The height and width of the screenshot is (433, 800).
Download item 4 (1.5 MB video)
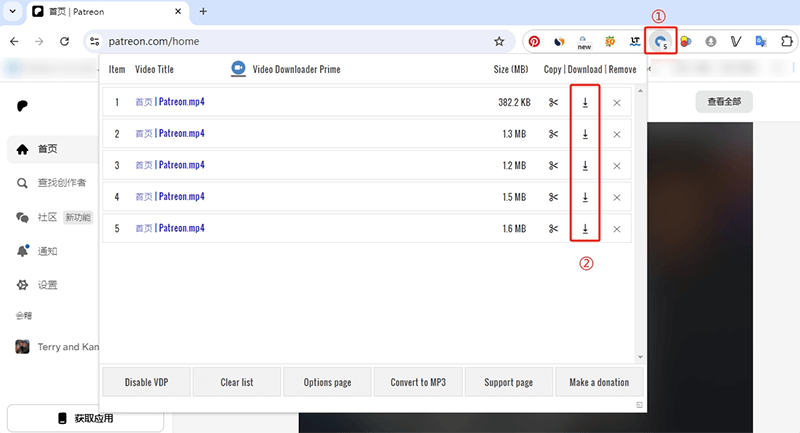coord(585,197)
